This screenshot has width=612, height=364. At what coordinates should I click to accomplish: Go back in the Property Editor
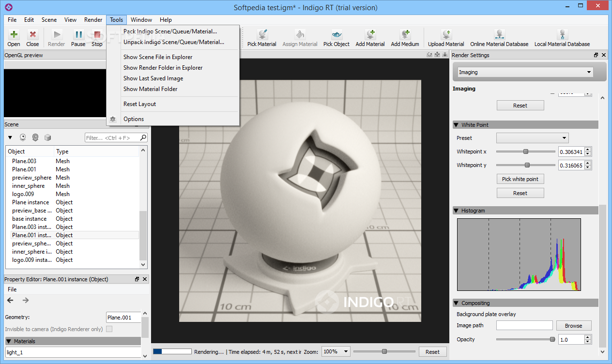(10, 300)
